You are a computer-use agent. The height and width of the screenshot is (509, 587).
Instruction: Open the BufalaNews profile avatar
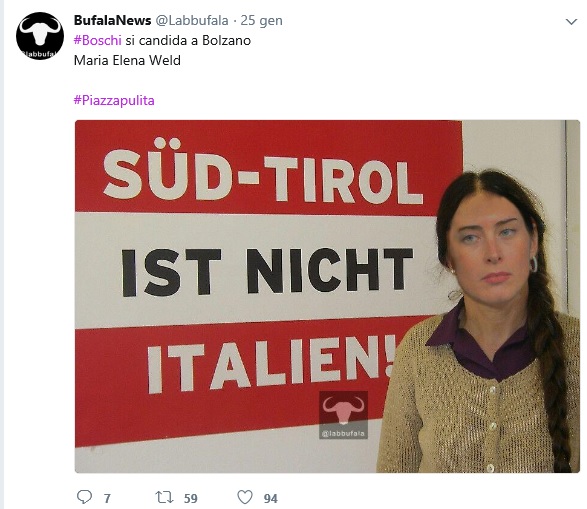pyautogui.click(x=40, y=36)
